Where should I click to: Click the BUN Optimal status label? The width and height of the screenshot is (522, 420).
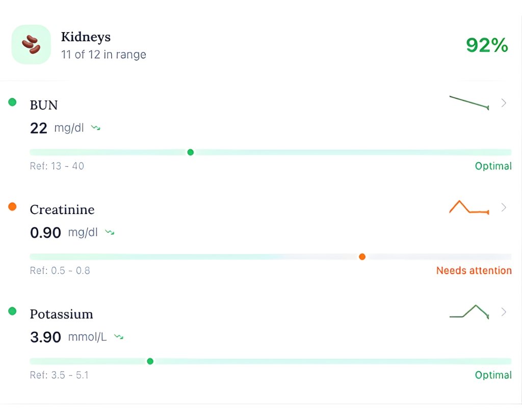click(493, 166)
